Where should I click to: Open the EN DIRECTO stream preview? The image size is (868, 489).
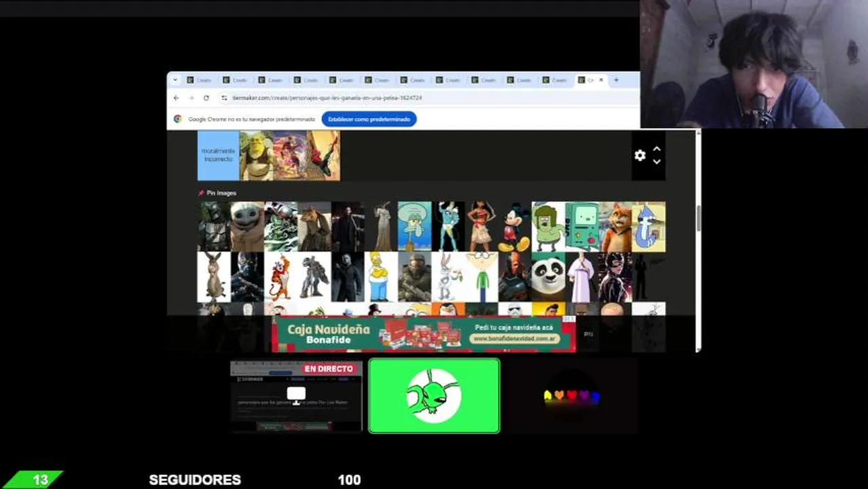coord(295,396)
